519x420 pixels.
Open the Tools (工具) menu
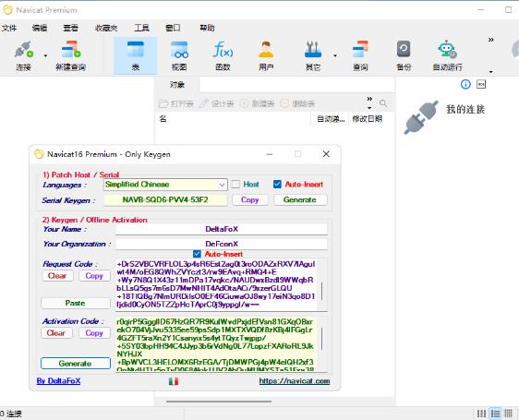[141, 28]
